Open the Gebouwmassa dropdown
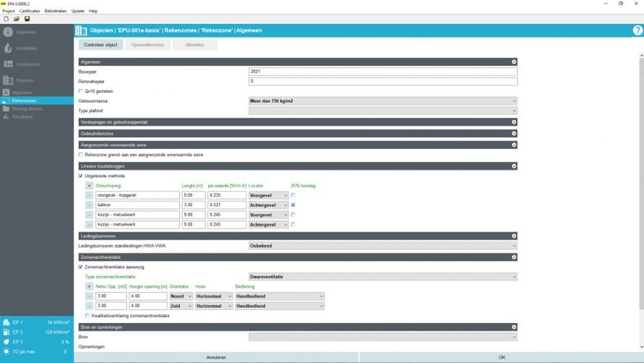This screenshot has height=363, width=644. (382, 101)
